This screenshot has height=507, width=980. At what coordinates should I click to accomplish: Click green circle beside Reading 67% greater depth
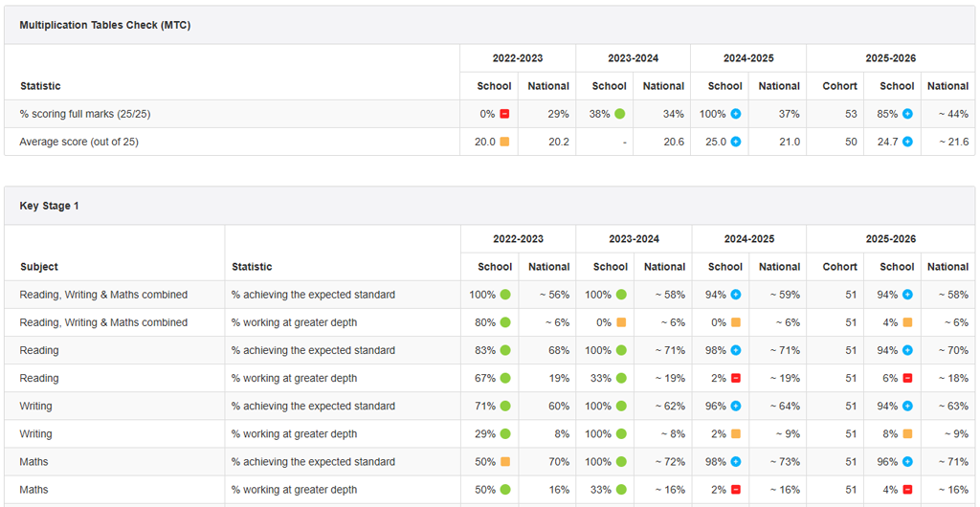click(505, 378)
